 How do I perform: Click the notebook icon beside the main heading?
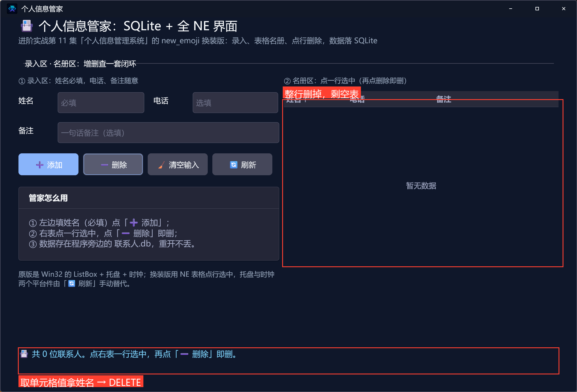27,26
